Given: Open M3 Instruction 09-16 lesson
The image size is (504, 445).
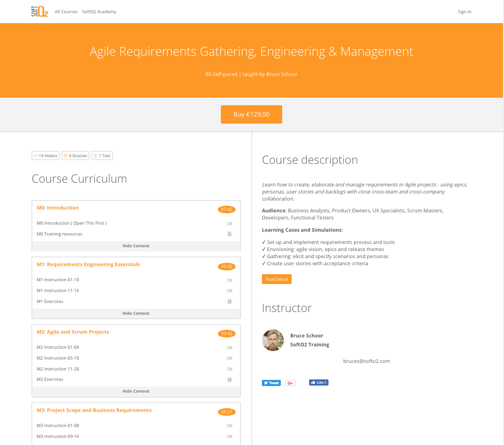Looking at the screenshot, I should pyautogui.click(x=58, y=437).
